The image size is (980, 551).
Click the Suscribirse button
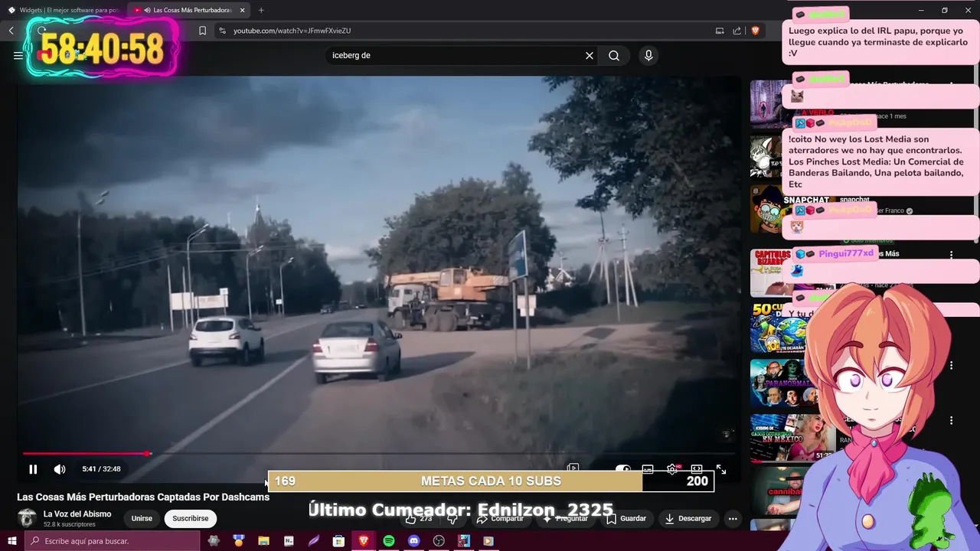(x=190, y=518)
